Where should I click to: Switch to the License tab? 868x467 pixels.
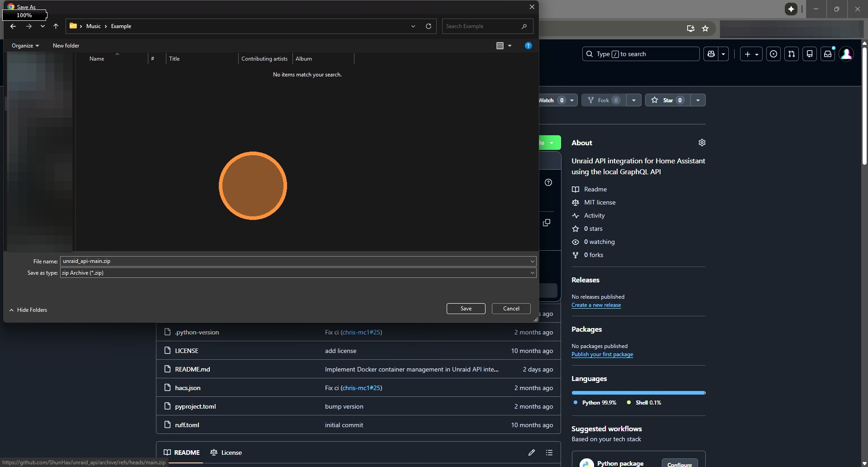(226, 453)
